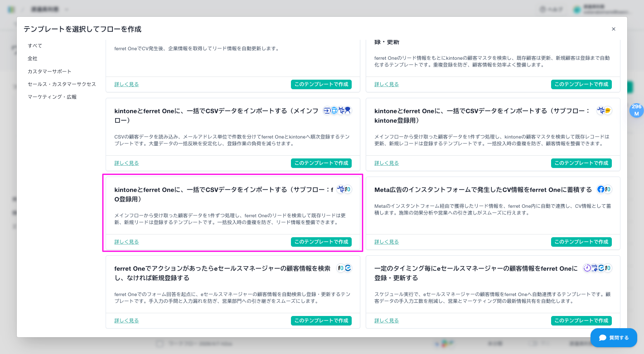Click import arrow icon on メインフロー template
The width and height of the screenshot is (644, 354).
(x=327, y=111)
